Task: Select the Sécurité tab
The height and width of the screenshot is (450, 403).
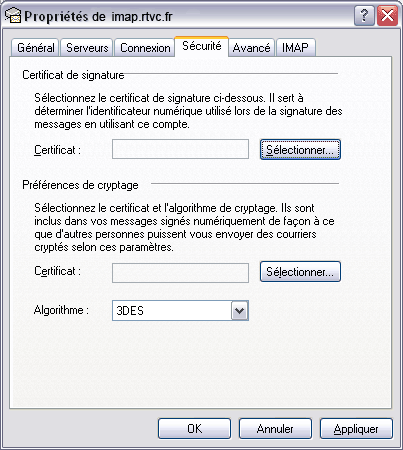Action: pos(202,46)
